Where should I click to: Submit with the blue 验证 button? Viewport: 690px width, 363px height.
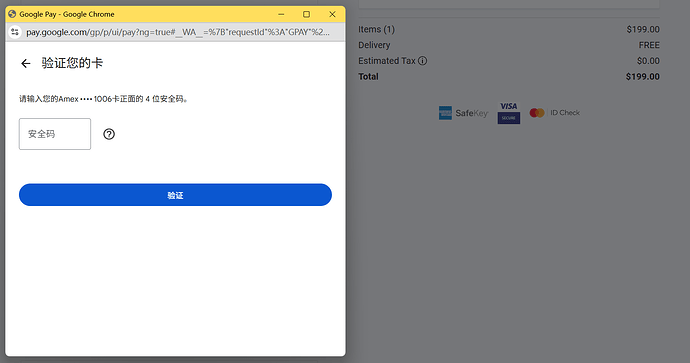click(x=175, y=195)
